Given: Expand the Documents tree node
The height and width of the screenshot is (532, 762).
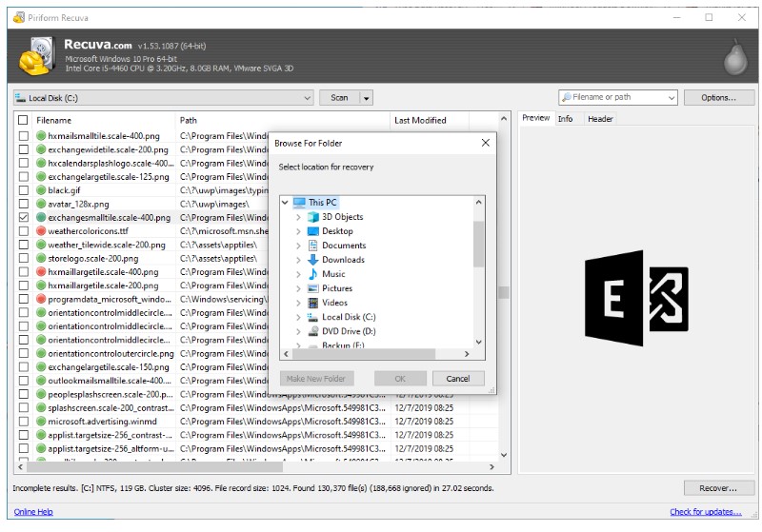Looking at the screenshot, I should 298,246.
